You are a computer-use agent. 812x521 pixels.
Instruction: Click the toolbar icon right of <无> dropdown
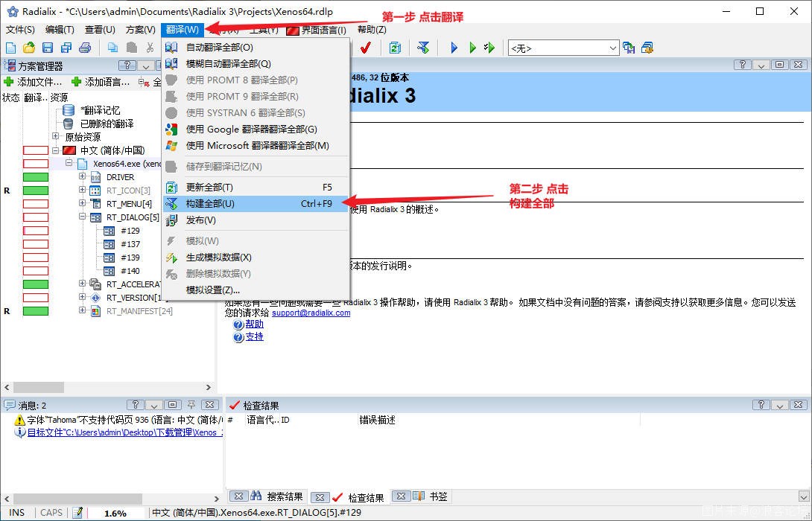[629, 48]
